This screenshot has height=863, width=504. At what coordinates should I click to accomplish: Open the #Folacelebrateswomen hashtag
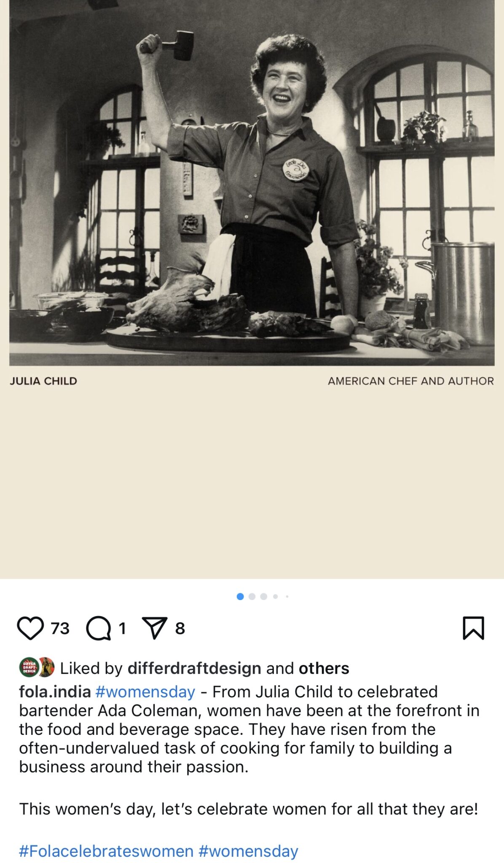[106, 851]
